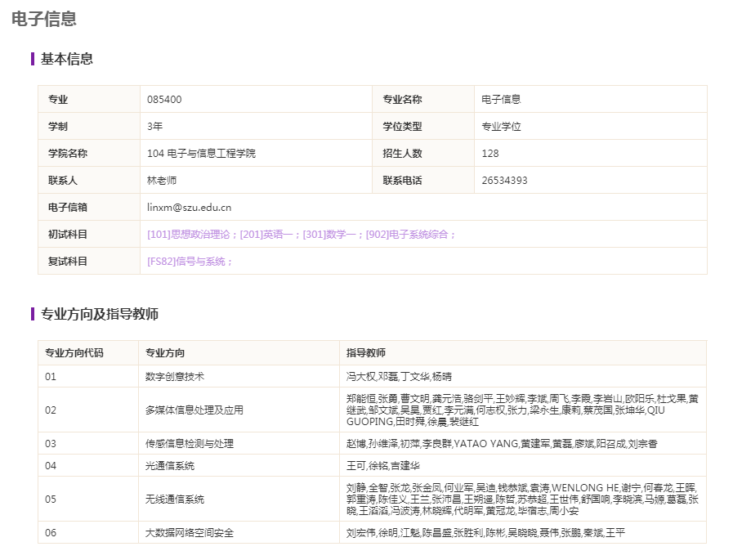The image size is (733, 560).
Task: Click the teacher list starting with 刘静
Action: (x=523, y=500)
